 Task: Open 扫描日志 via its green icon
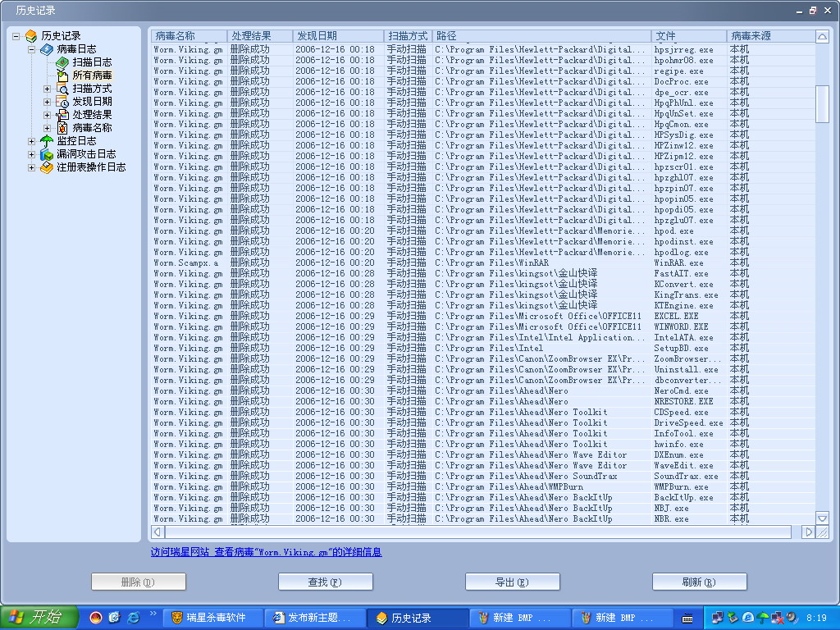coord(62,62)
